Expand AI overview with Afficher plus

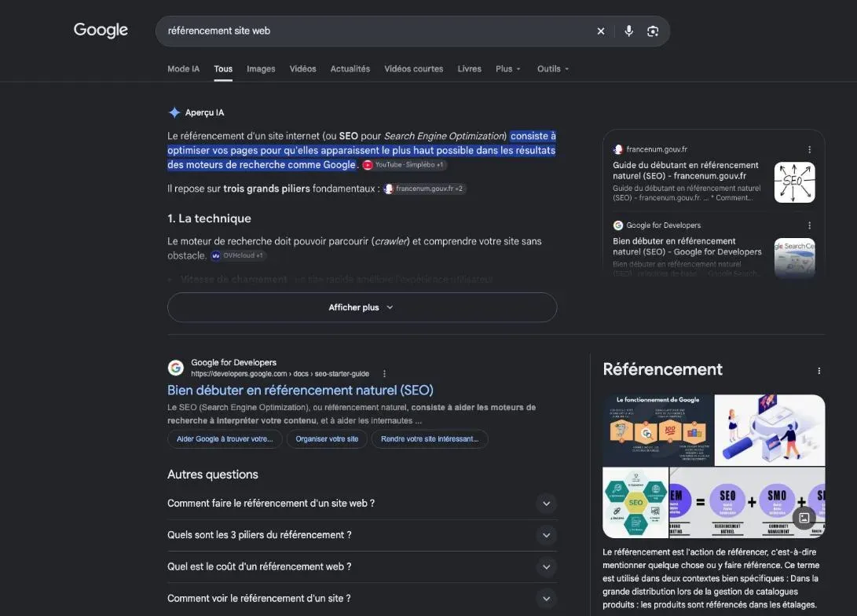362,307
